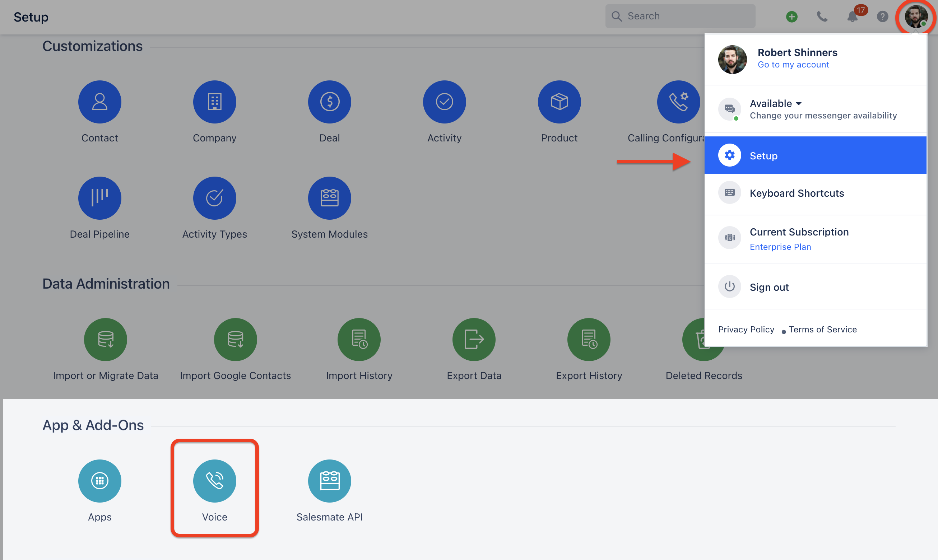
Task: Open the Apps add-on icon
Action: (x=99, y=481)
